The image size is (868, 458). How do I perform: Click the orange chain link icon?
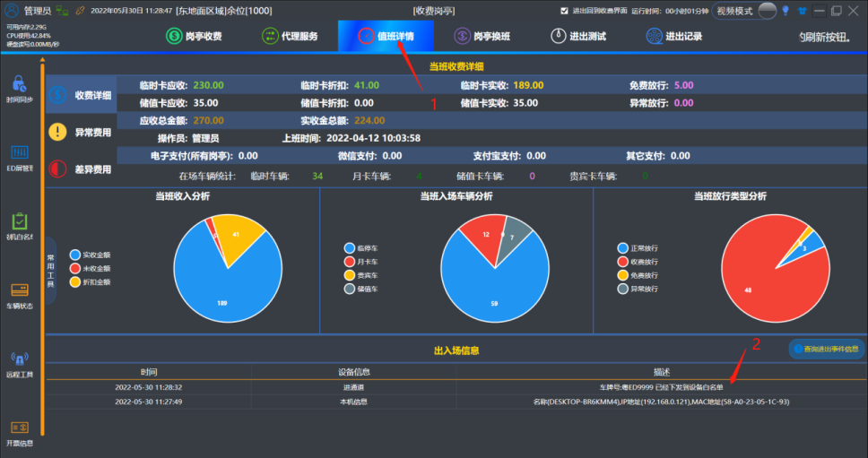[x=81, y=11]
